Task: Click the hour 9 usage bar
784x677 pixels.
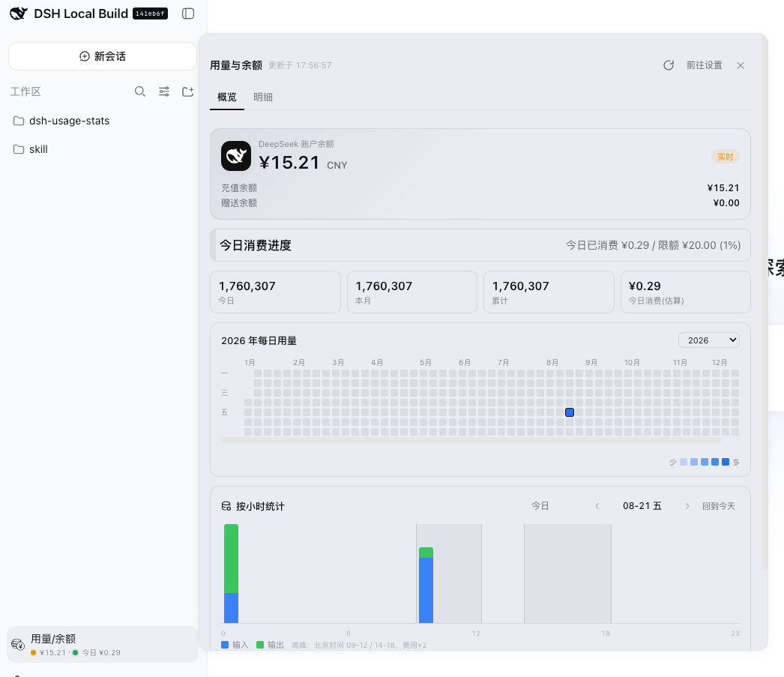Action: pos(426,585)
